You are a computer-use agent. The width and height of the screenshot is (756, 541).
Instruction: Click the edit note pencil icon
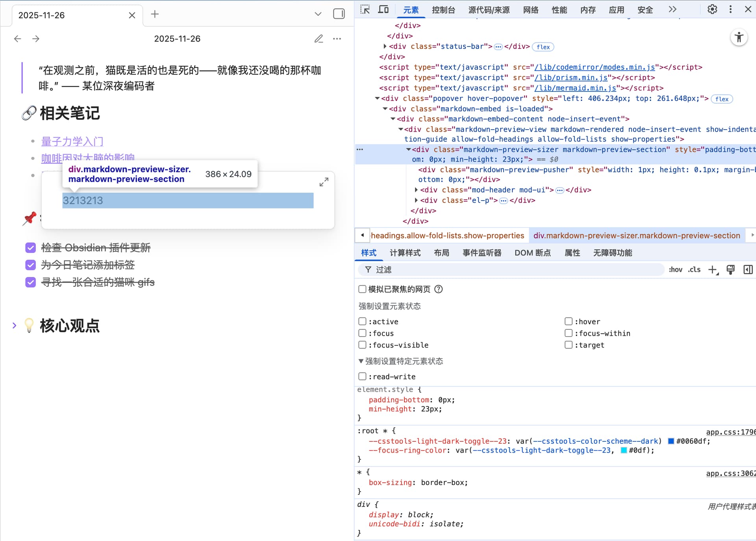(319, 39)
